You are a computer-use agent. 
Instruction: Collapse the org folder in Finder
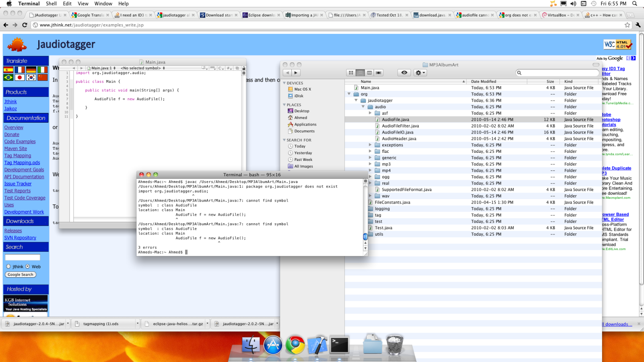349,94
